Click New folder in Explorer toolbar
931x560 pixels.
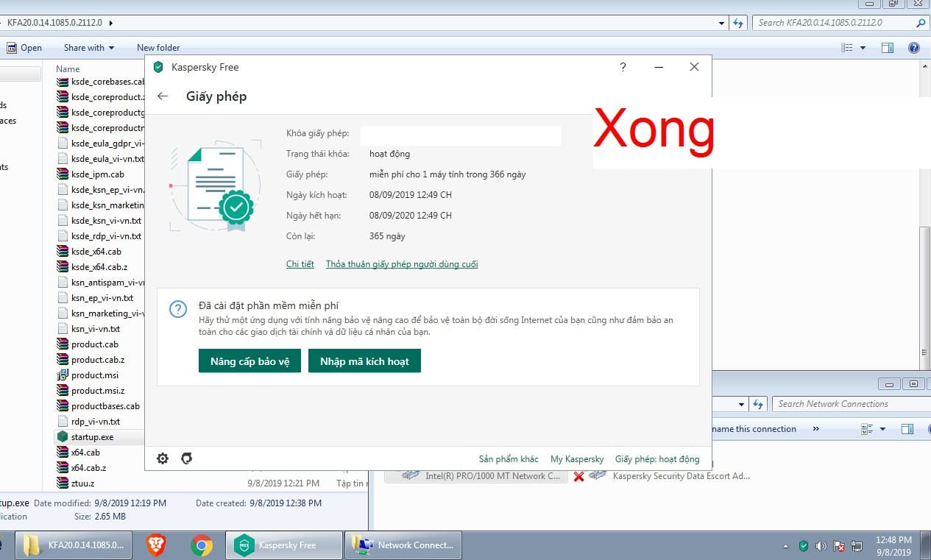158,48
